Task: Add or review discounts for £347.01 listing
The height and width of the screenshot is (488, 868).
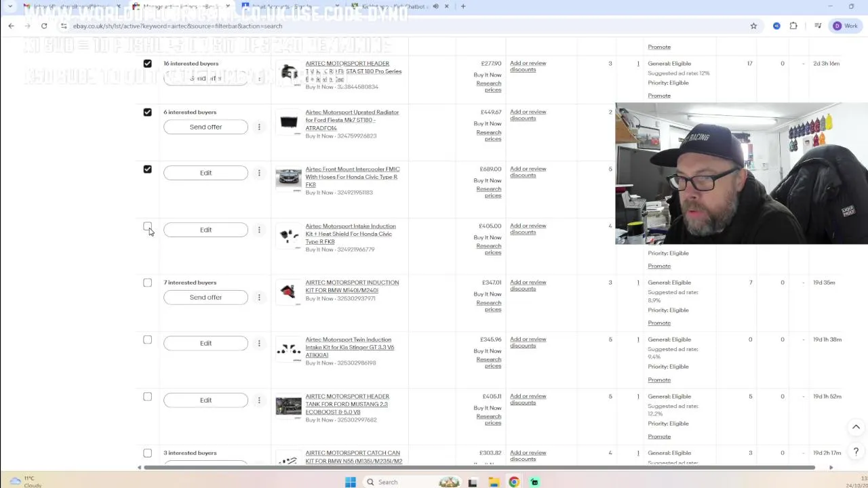Action: [x=528, y=285]
